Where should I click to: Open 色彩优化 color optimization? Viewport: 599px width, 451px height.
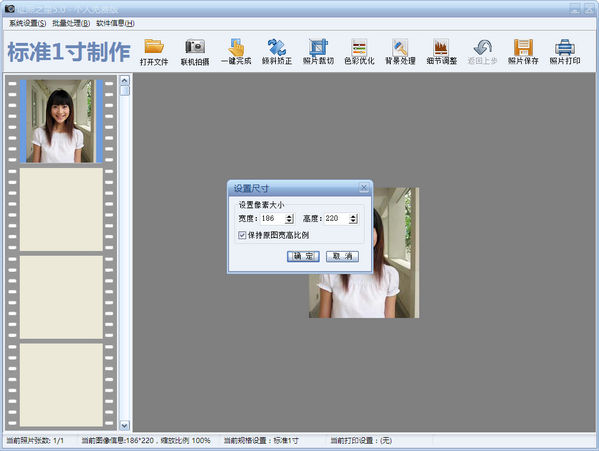pyautogui.click(x=359, y=52)
